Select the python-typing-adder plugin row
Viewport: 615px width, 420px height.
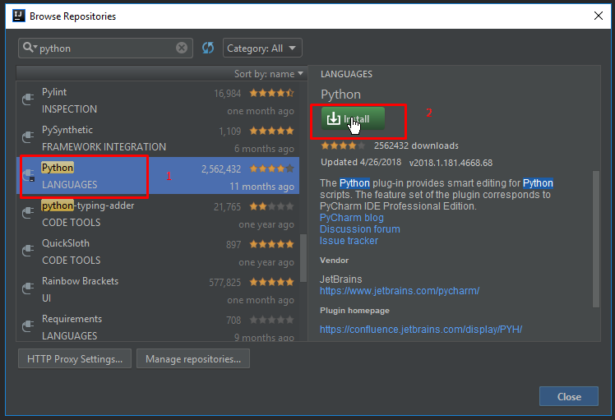tap(158, 213)
